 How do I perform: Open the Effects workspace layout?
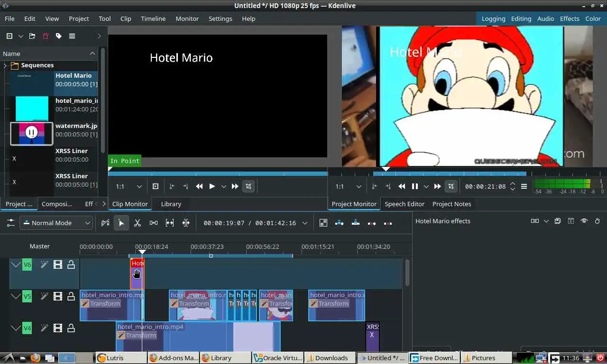(x=570, y=18)
